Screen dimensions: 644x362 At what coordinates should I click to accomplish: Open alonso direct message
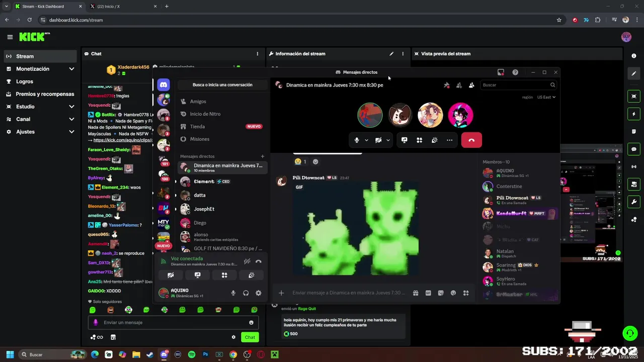pos(222,236)
